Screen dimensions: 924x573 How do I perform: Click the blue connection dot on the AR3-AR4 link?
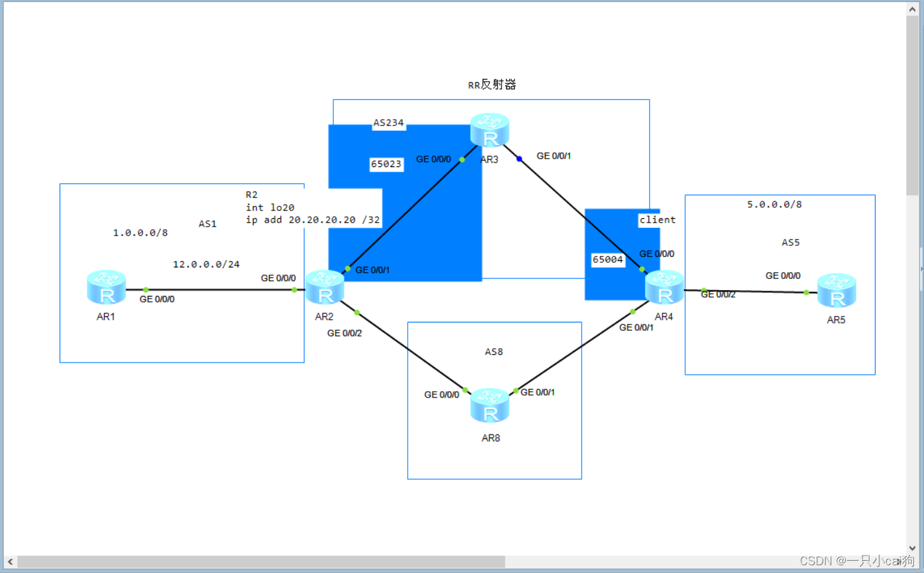click(x=518, y=158)
